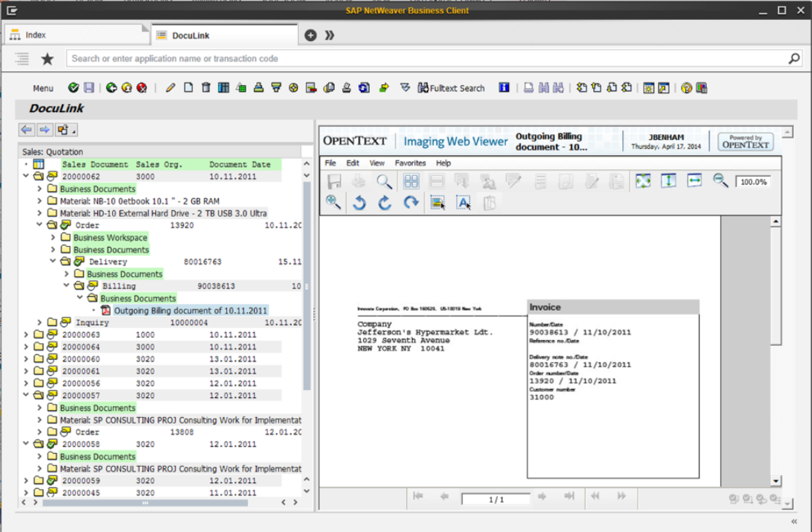Click the zoom percentage field showing 100.0%
Screen dimensions: 812x532
coord(752,182)
